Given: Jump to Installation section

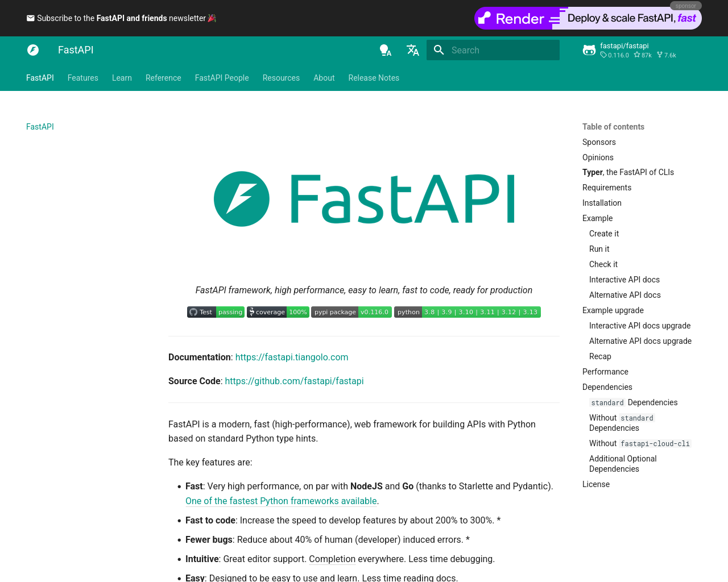Looking at the screenshot, I should (x=602, y=203).
